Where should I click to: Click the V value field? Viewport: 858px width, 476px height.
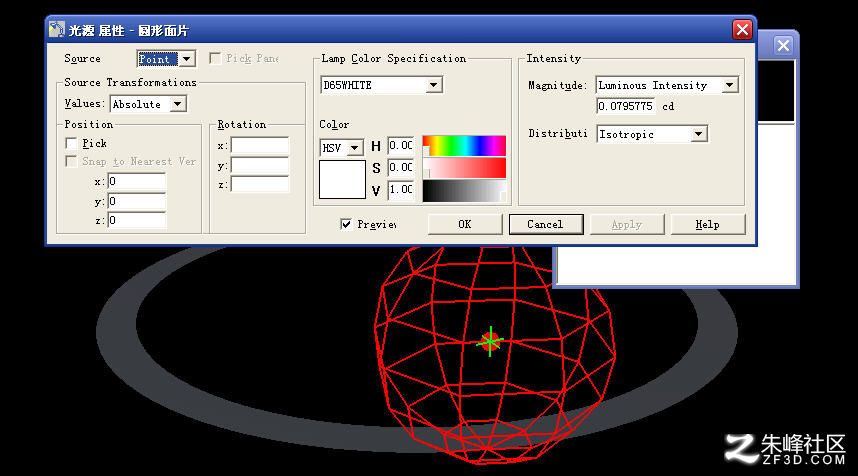(x=401, y=190)
